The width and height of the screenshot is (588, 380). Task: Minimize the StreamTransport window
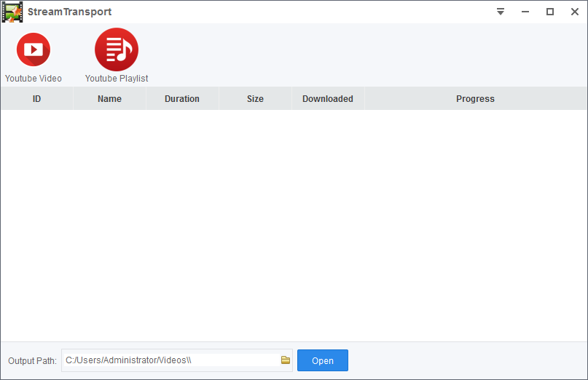click(x=525, y=12)
